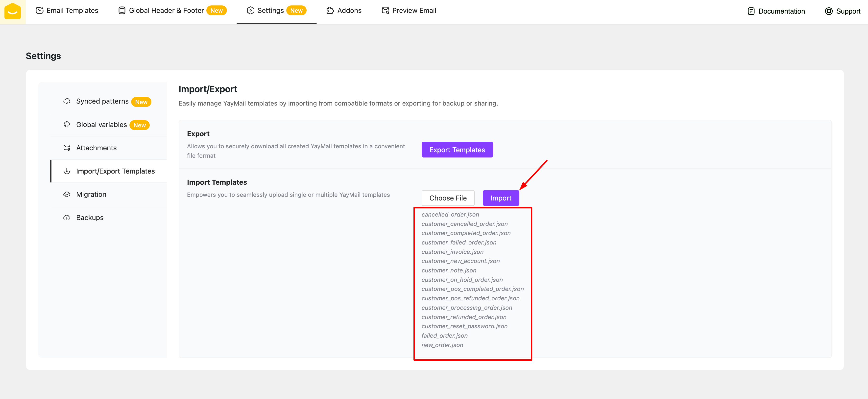Screen dimensions: 868x399
Task: Click the Global variables palette icon
Action: 67,125
